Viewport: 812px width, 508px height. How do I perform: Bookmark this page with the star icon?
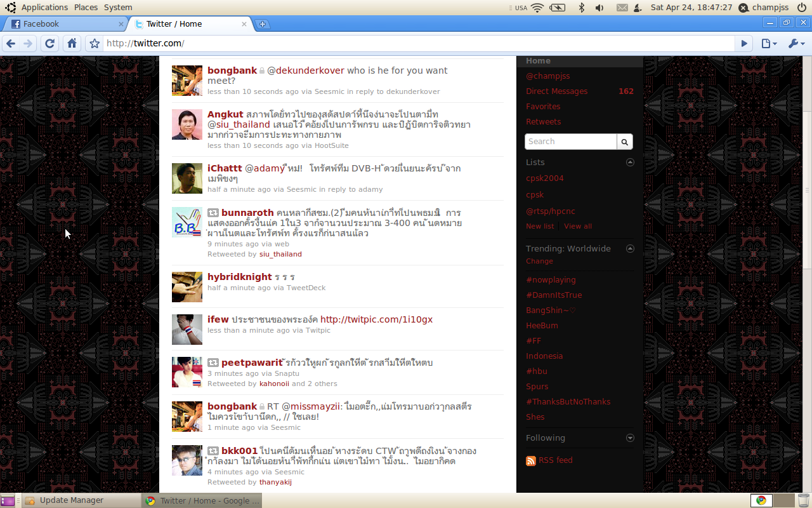[95, 43]
